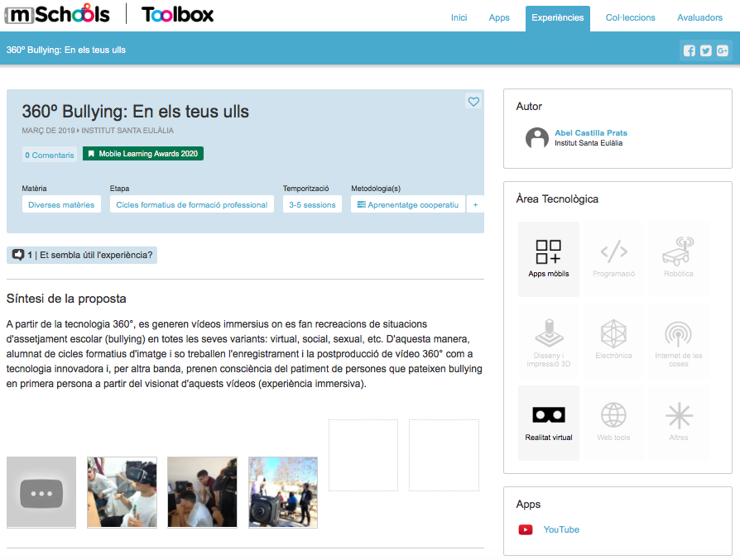Click the second empty dotted image placeholder
This screenshot has width=740, height=560.
pos(444,455)
